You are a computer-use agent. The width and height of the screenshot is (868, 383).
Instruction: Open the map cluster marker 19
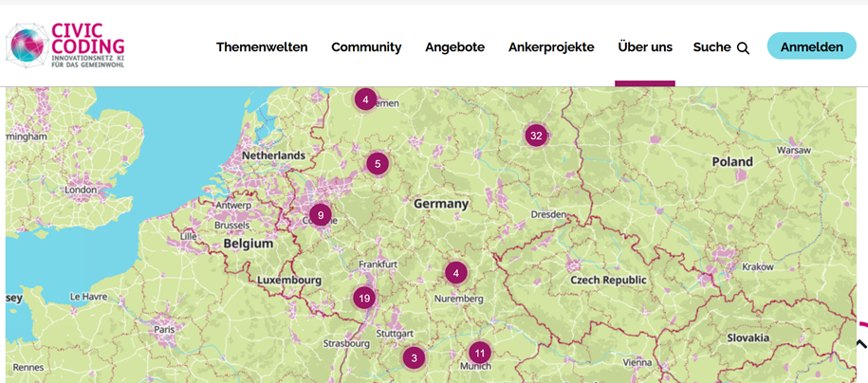point(364,299)
